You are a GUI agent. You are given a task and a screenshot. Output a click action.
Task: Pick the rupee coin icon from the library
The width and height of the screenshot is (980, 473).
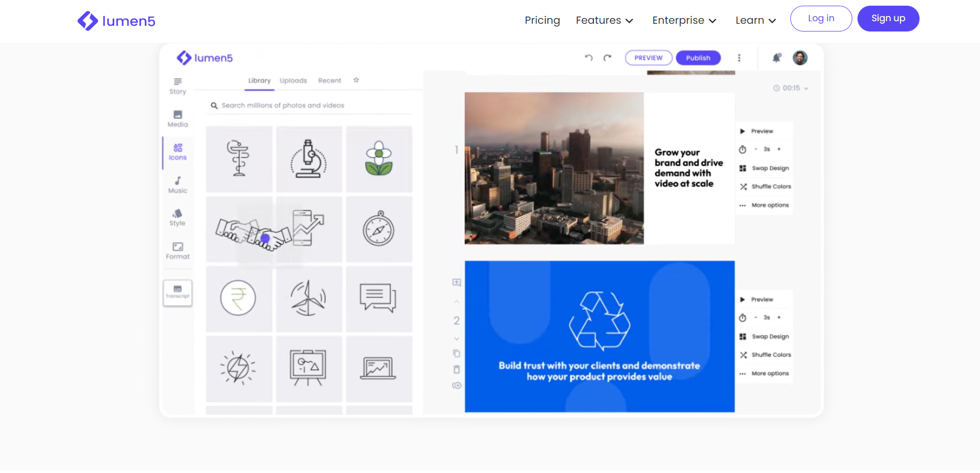(239, 298)
